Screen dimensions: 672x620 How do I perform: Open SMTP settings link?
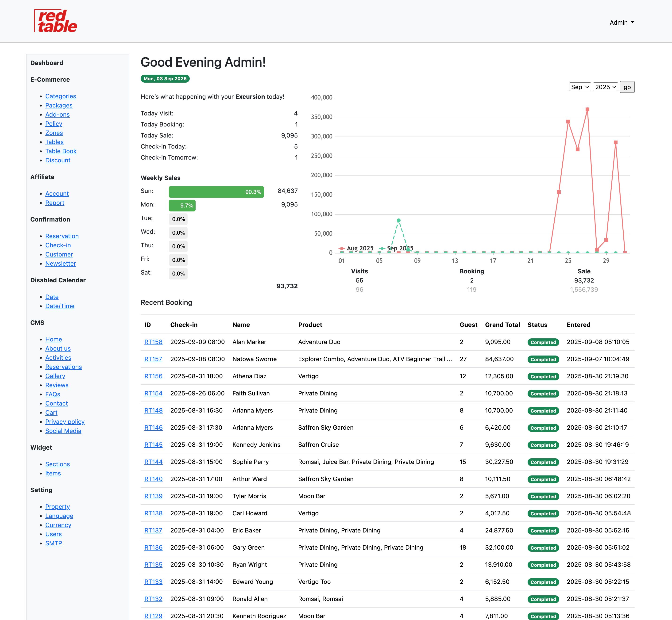click(x=53, y=543)
